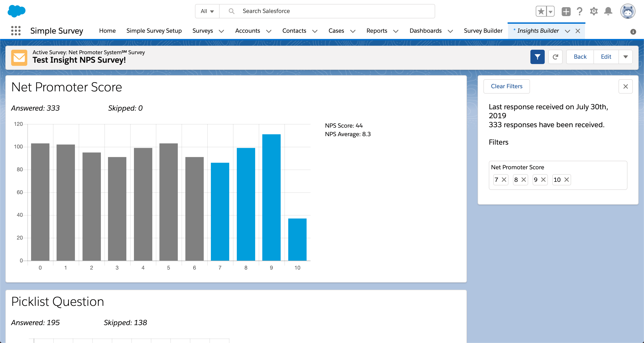This screenshot has height=343, width=644.
Task: Click the Clear Filters button
Action: pyautogui.click(x=506, y=86)
